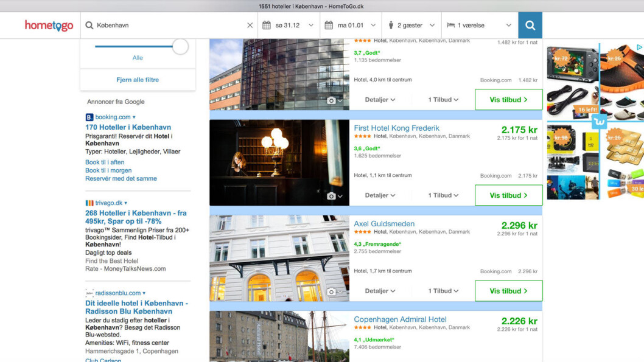This screenshot has height=362, width=644.
Task: Click the bed icon for rooms
Action: [x=450, y=26]
